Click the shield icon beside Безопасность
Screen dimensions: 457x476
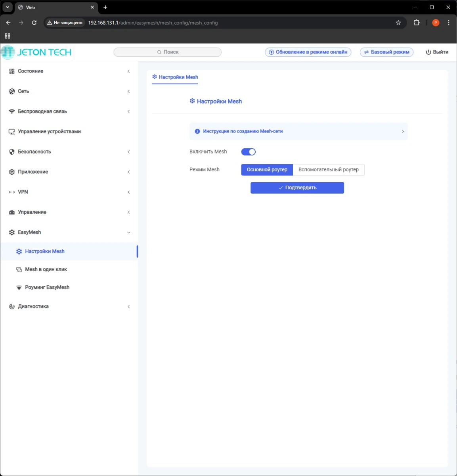point(12,152)
